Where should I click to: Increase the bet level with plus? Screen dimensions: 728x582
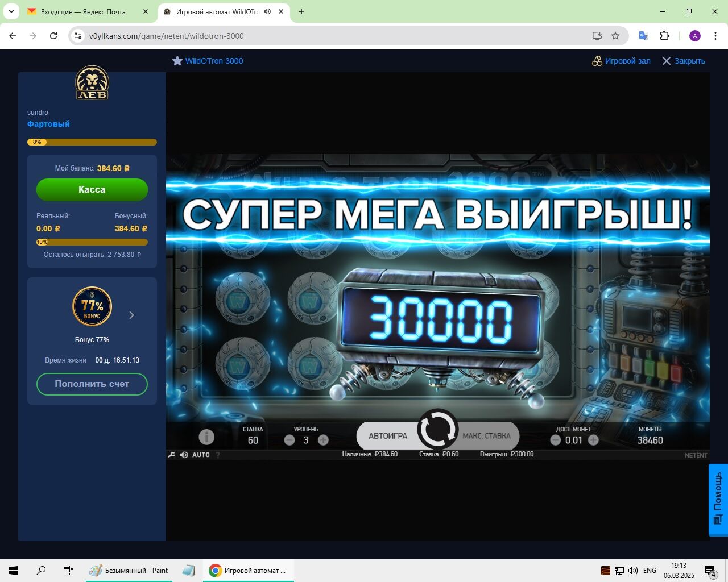coord(323,440)
